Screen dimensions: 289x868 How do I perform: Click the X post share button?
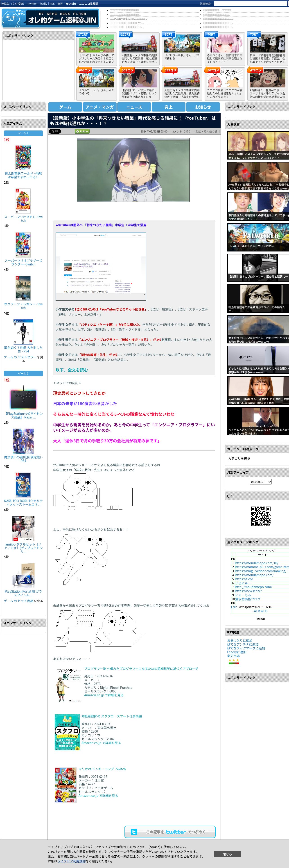click(55, 131)
